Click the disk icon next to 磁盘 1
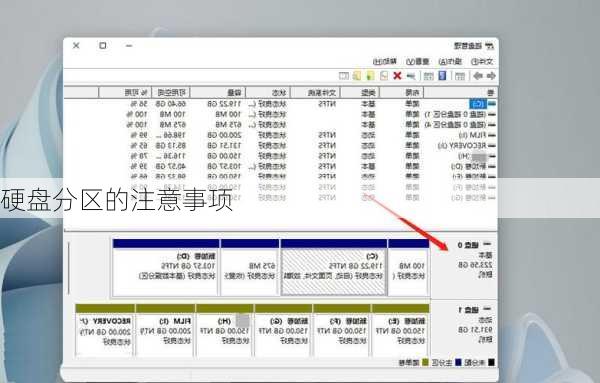This screenshot has height=383, width=600. pos(487,310)
